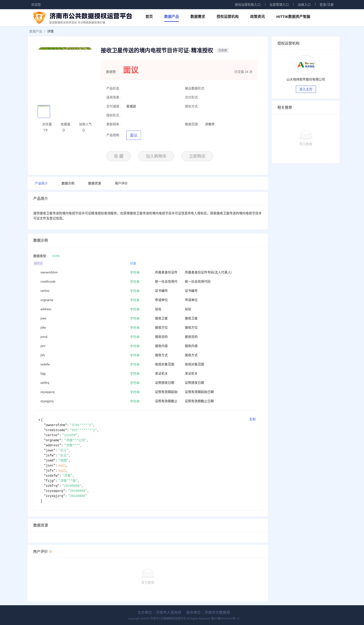Click 复制 to copy JSON
The height and width of the screenshot is (625, 364).
click(x=252, y=419)
